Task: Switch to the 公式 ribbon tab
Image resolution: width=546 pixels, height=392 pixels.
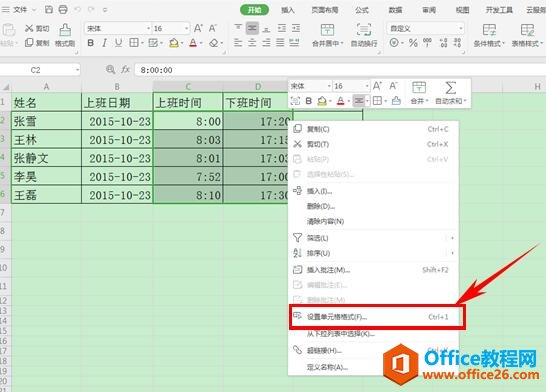Action: 362,10
